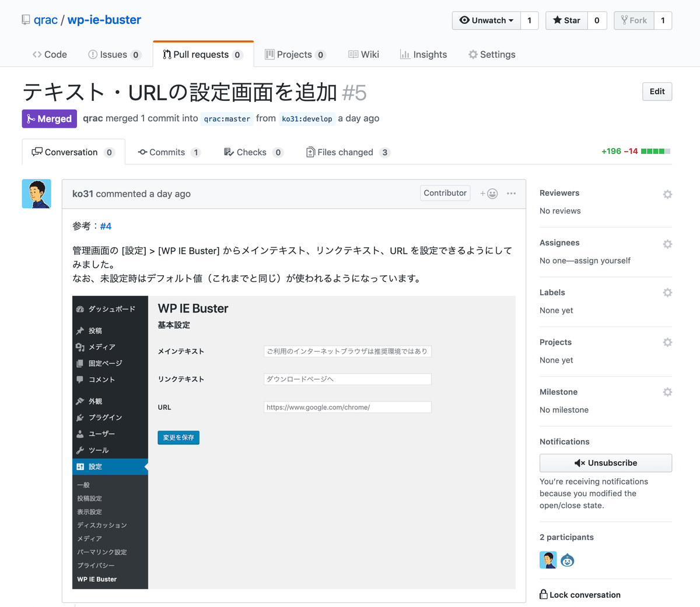Click the Code brackets icon
The image size is (700, 607).
click(37, 54)
